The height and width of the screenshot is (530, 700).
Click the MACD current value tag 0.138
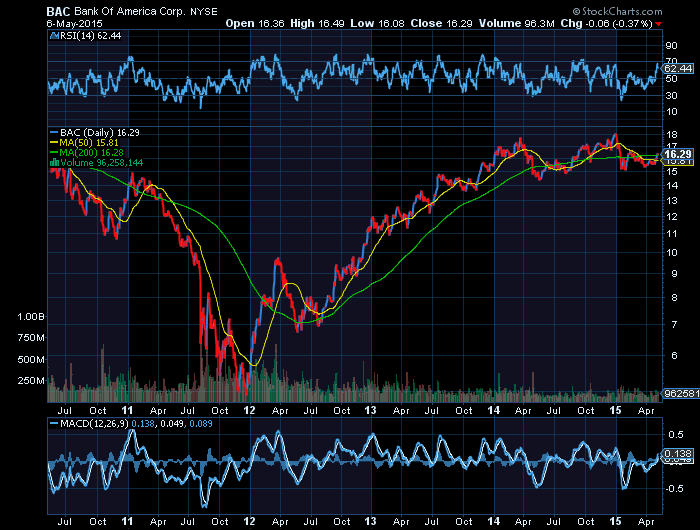(x=678, y=454)
